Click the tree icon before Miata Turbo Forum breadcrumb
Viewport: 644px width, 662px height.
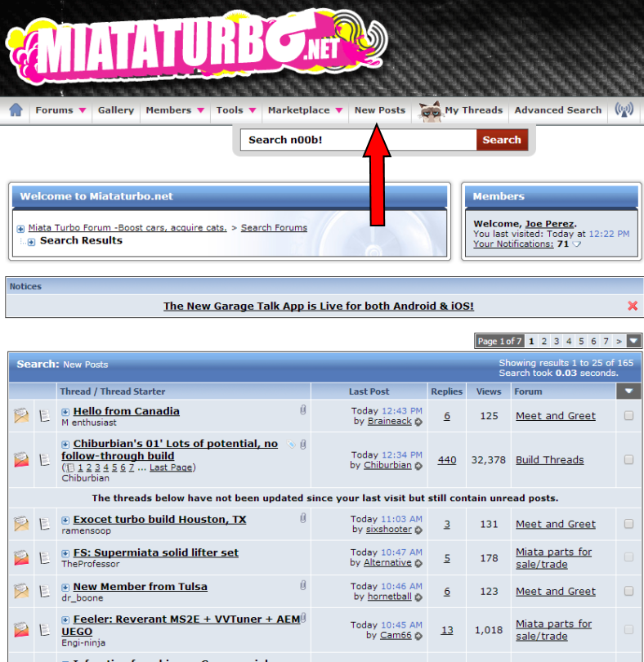click(x=20, y=229)
